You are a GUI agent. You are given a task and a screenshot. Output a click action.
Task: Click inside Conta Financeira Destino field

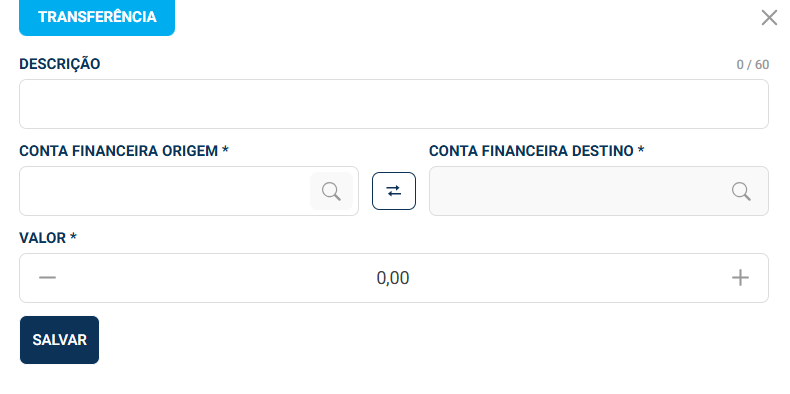[599, 191]
